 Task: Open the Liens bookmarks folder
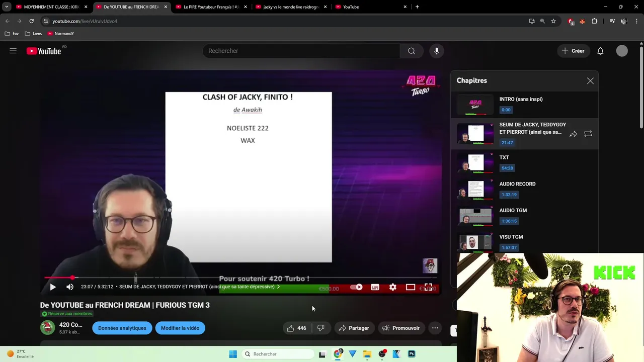coord(34,34)
